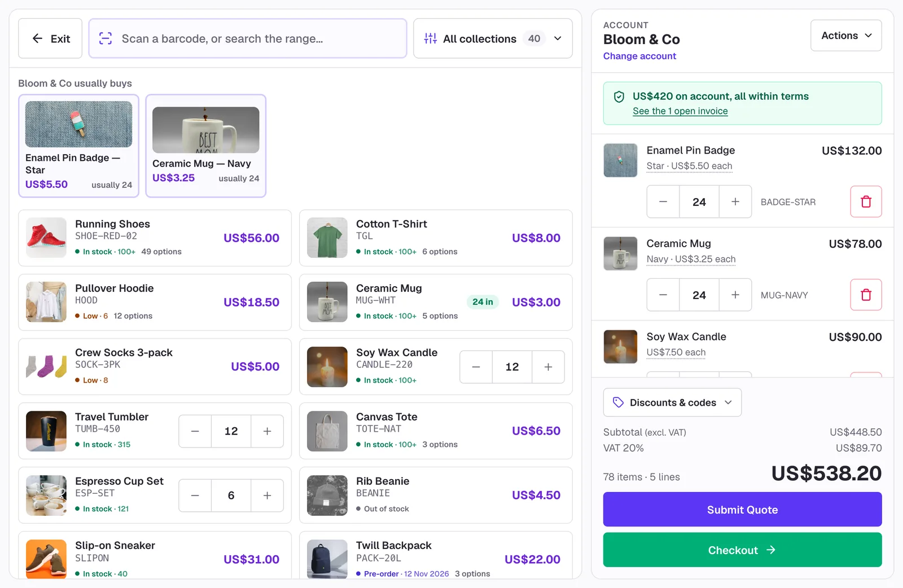Increase Travel Tumbler quantity
903x588 pixels.
pos(267,431)
